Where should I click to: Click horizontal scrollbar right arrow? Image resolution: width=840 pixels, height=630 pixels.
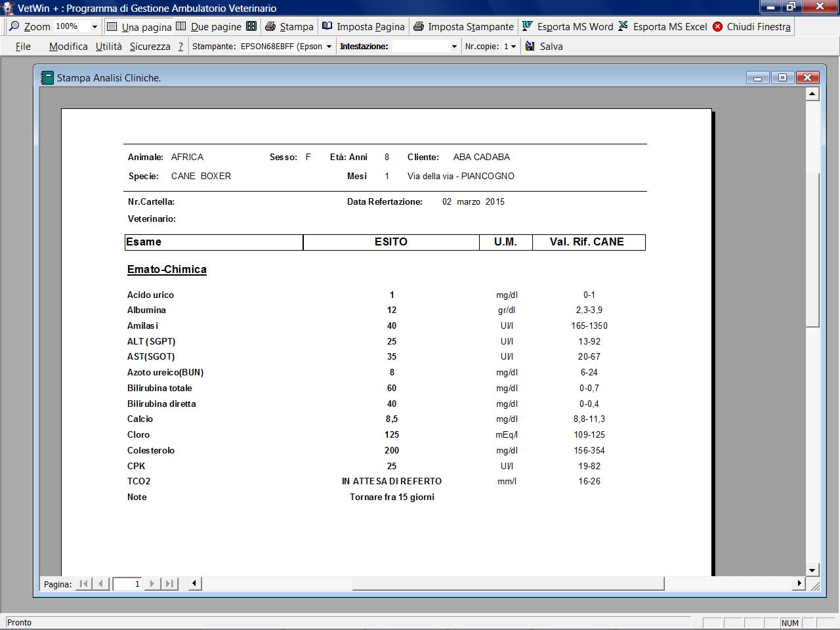[799, 583]
